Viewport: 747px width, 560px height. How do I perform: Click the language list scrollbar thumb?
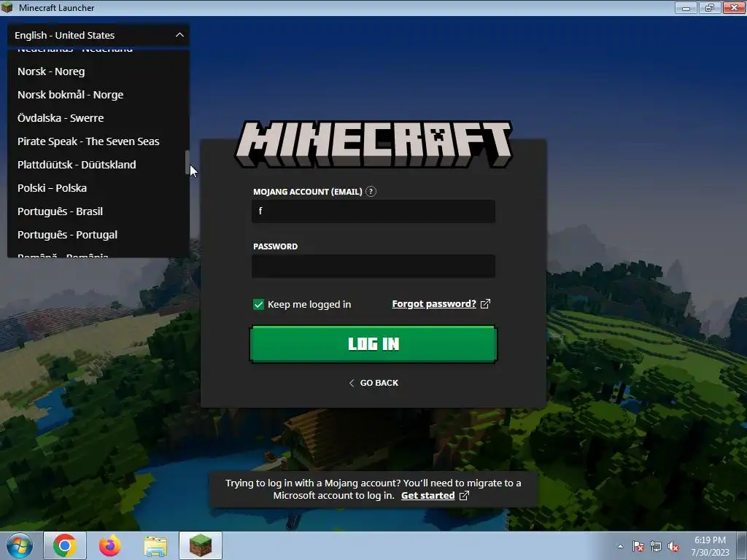pyautogui.click(x=187, y=163)
